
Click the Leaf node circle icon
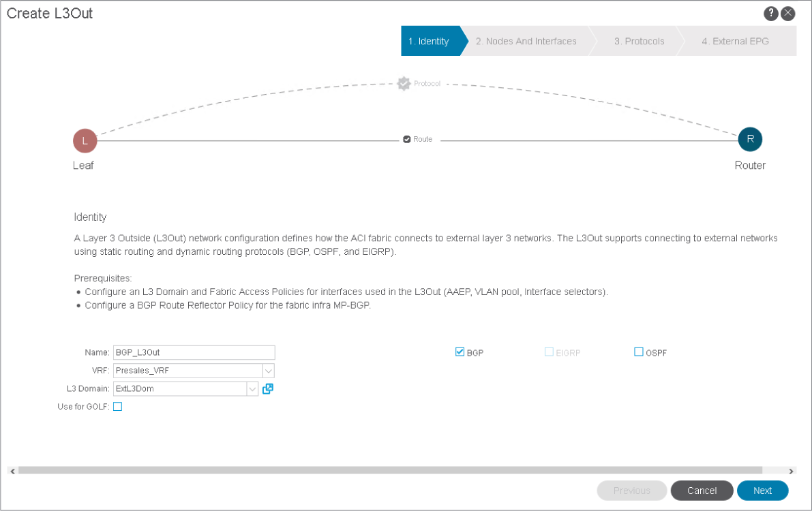(x=85, y=141)
